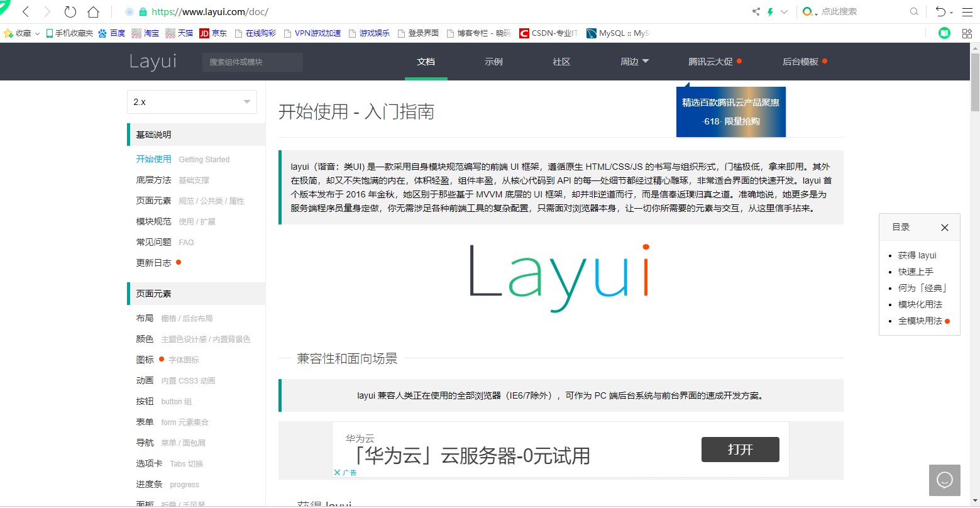Click the 打开 button in Huawei ad
This screenshot has width=980, height=508.
(x=740, y=450)
